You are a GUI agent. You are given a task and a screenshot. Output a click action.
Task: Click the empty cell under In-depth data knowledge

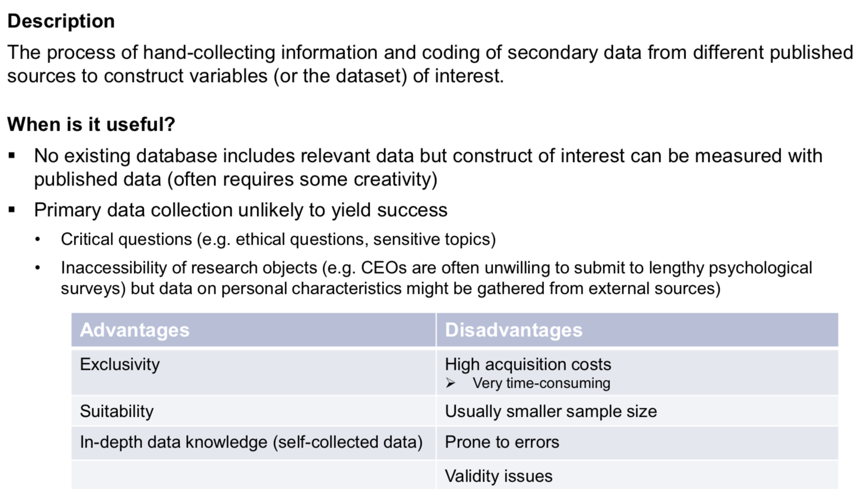point(253,476)
